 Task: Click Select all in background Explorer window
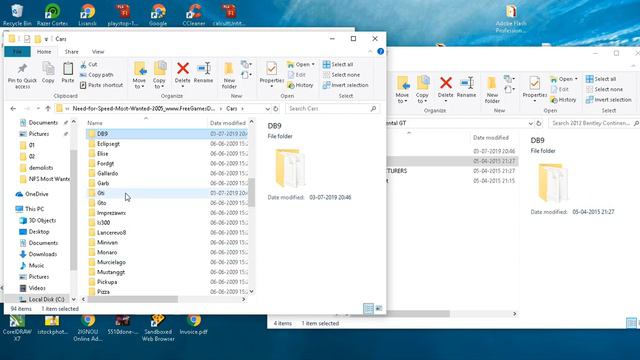(601, 79)
